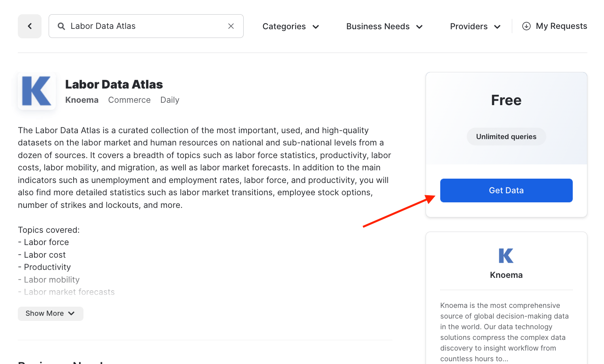Click the My Requests download icon
Image resolution: width=604 pixels, height=364 pixels.
526,26
